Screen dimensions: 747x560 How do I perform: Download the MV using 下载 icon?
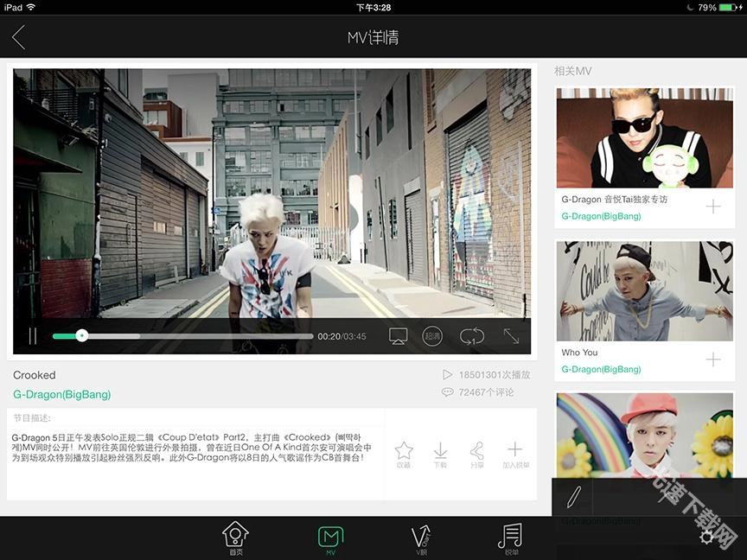click(x=440, y=454)
